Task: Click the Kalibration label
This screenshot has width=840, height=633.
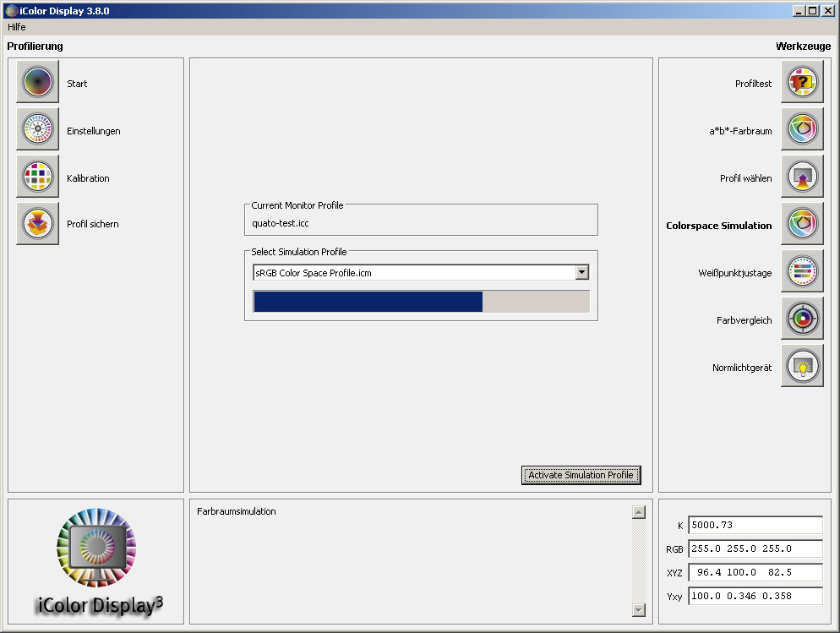Action: [x=88, y=178]
